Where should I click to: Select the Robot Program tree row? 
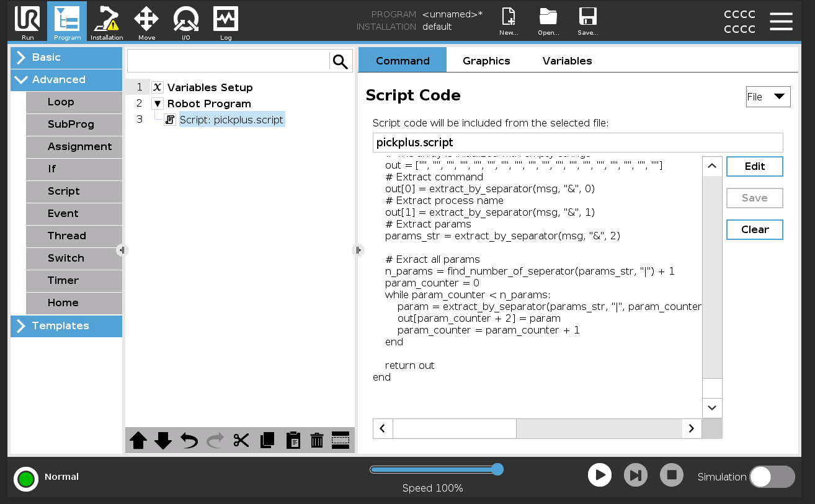(x=239, y=104)
